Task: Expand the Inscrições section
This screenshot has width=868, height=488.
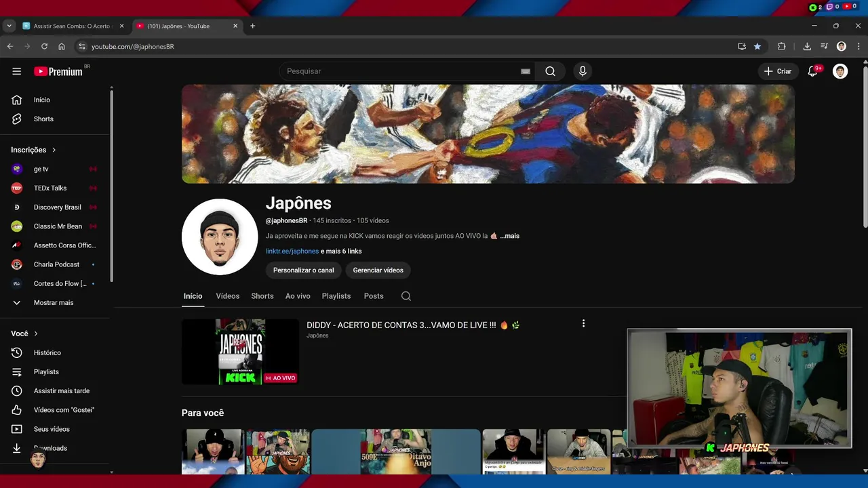Action: [x=34, y=150]
